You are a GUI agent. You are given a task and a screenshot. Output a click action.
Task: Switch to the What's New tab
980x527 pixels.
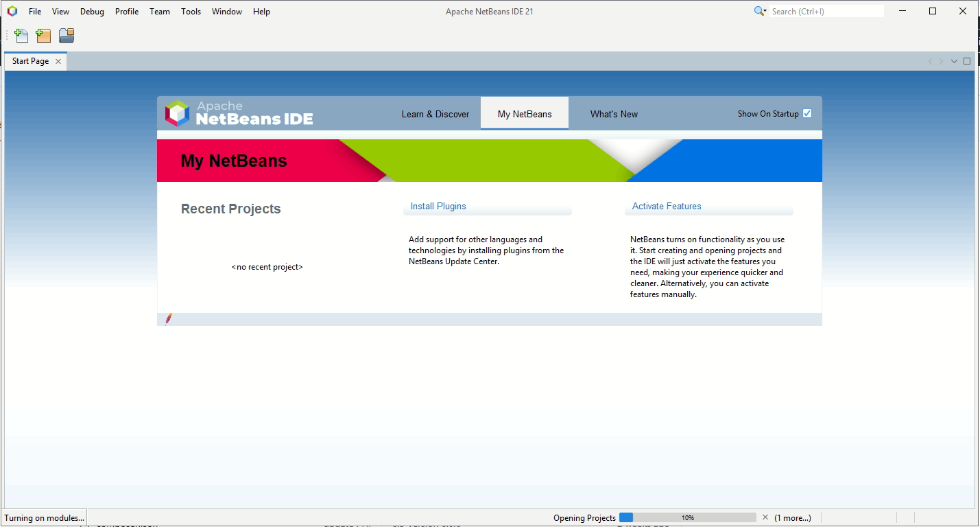[614, 114]
